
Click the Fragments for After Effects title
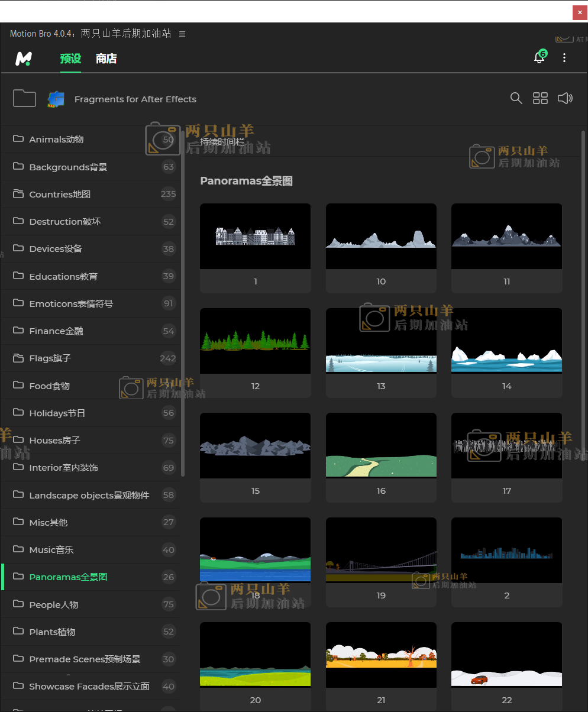tap(135, 99)
